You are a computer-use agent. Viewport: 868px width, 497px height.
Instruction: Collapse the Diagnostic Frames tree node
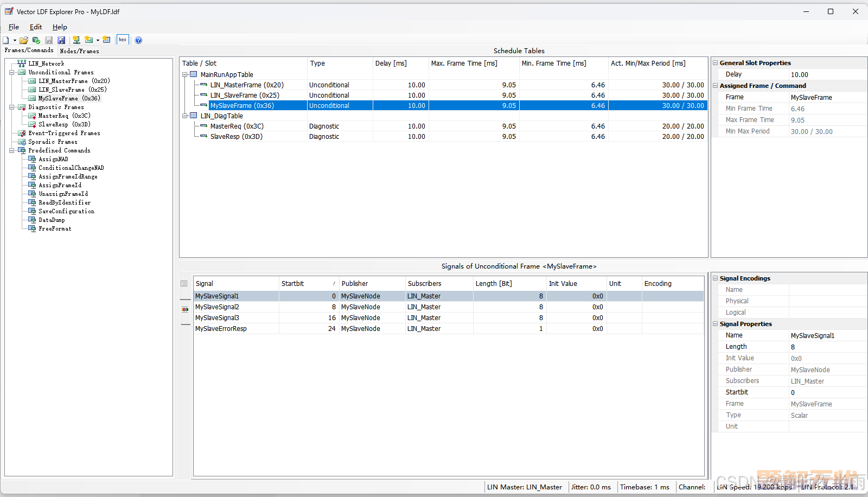tap(12, 107)
